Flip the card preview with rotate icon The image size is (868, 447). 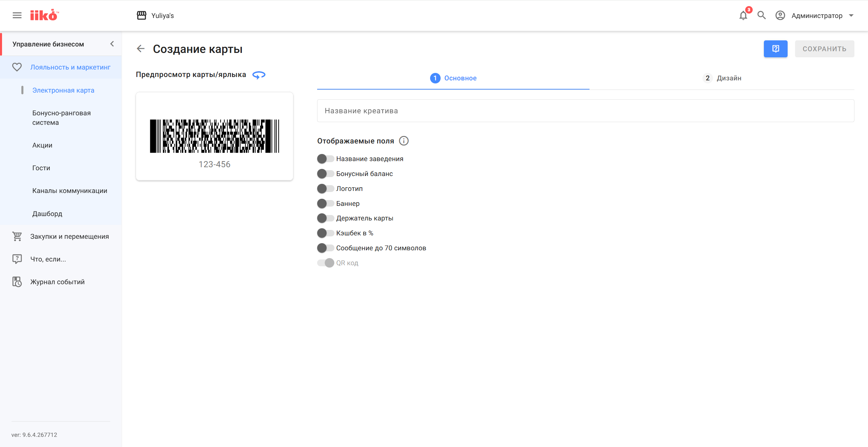259,75
